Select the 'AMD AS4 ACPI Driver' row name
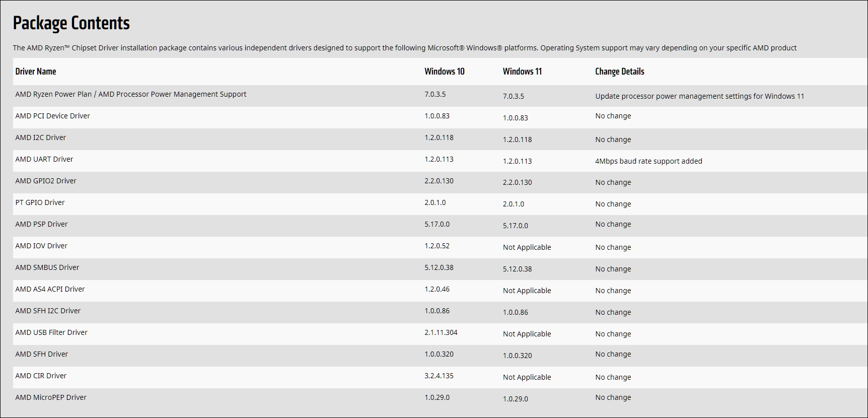 coord(50,289)
